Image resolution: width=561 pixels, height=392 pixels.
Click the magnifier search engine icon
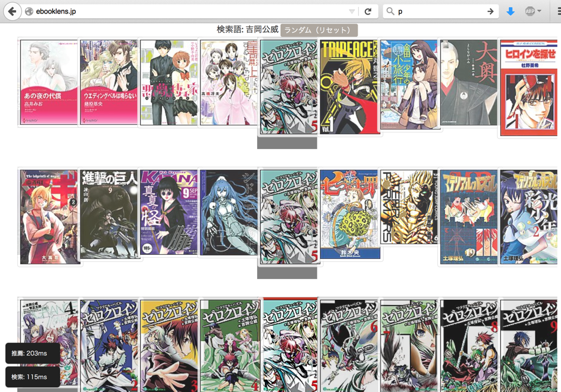[x=390, y=11]
